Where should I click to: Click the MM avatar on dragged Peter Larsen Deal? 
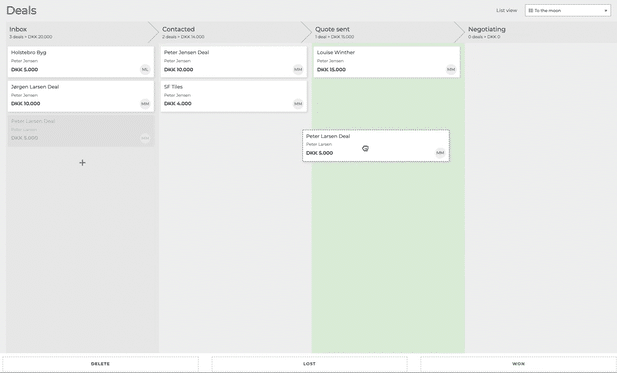click(440, 153)
